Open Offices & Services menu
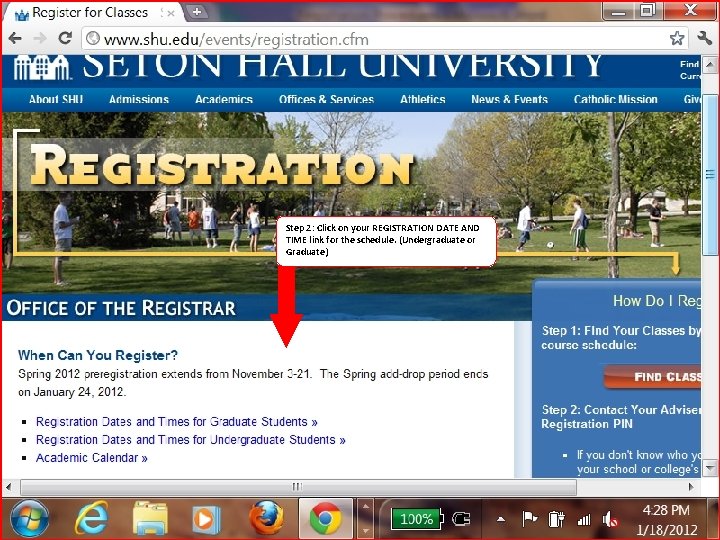Image resolution: width=720 pixels, height=540 pixels. click(326, 99)
